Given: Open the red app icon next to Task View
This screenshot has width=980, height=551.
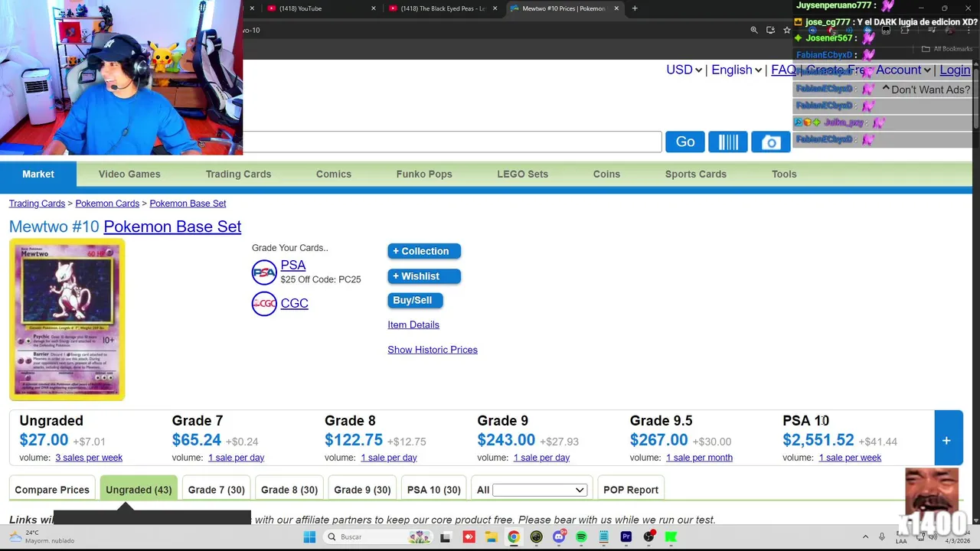Looking at the screenshot, I should [469, 537].
